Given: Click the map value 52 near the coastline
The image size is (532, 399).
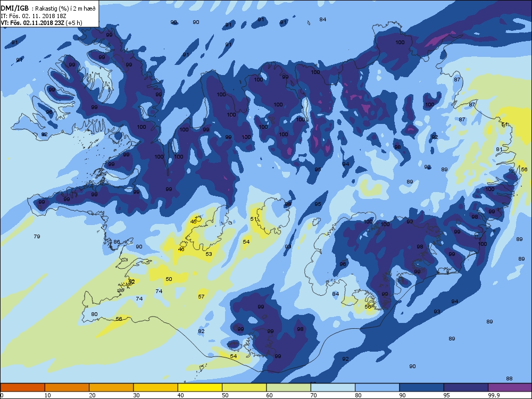Looking at the screenshot, I should [x=131, y=281].
